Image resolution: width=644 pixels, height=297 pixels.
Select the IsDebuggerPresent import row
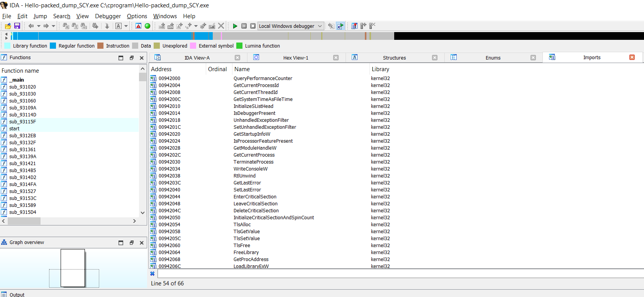(x=254, y=113)
